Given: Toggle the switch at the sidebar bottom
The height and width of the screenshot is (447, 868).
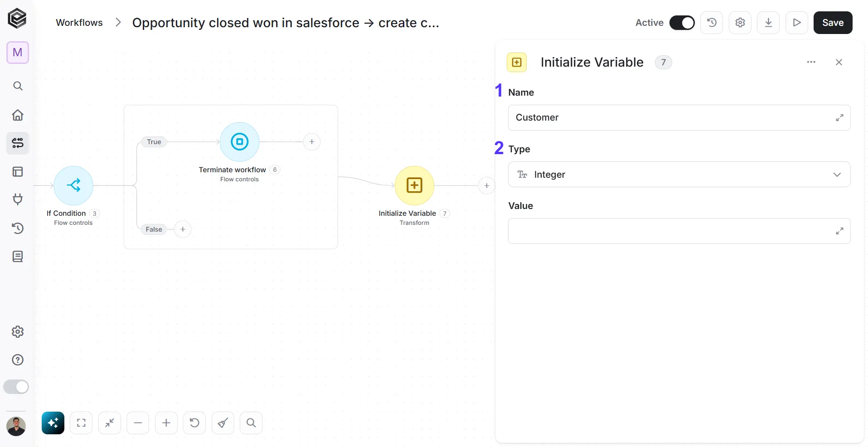Looking at the screenshot, I should (x=16, y=387).
